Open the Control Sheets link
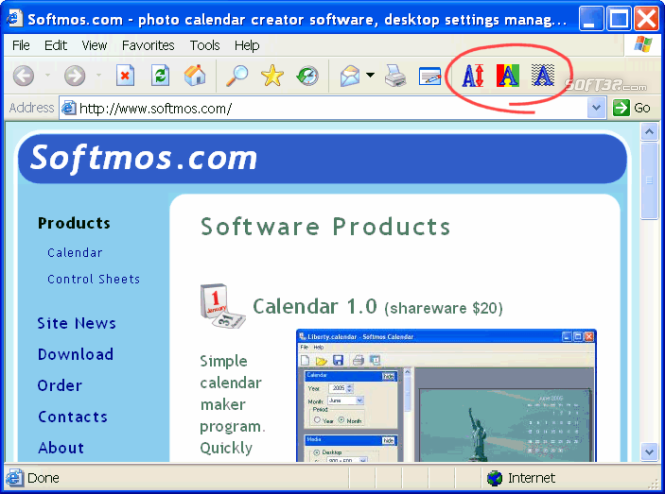 (93, 279)
